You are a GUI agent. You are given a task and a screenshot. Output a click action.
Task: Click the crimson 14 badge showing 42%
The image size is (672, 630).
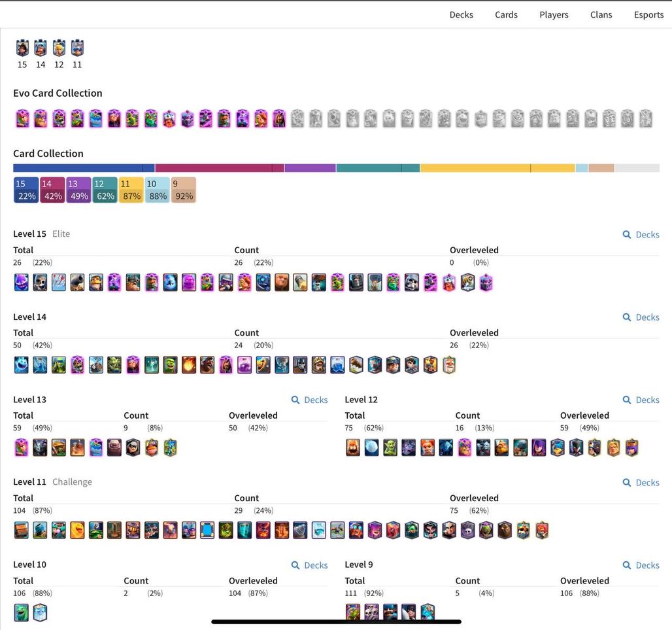click(x=52, y=190)
